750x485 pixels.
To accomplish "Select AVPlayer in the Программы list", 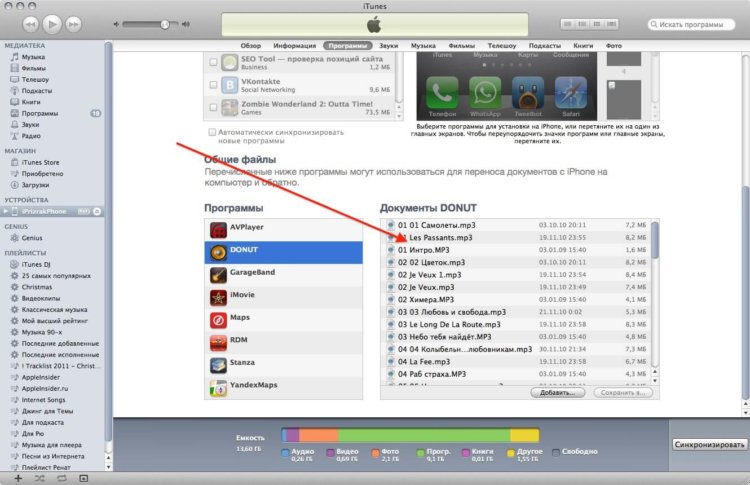I will [283, 230].
